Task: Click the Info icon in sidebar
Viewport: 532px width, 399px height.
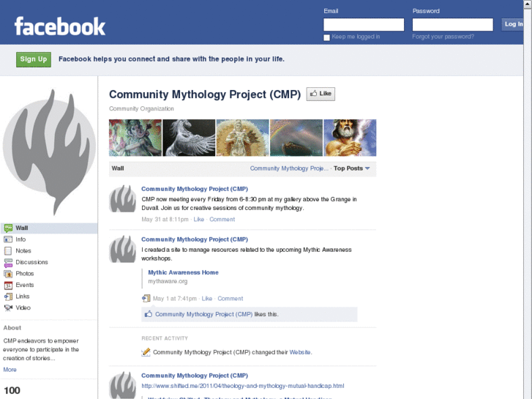Action: pos(8,239)
